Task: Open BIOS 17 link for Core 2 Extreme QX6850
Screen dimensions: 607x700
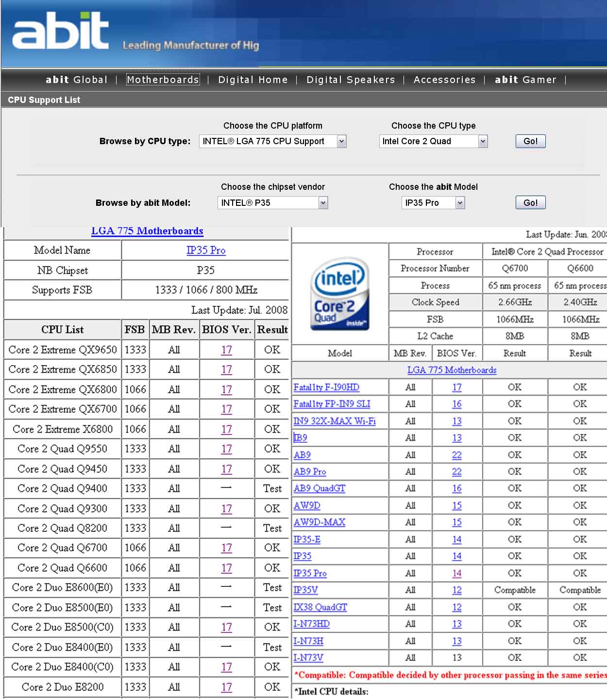Action: click(x=226, y=369)
